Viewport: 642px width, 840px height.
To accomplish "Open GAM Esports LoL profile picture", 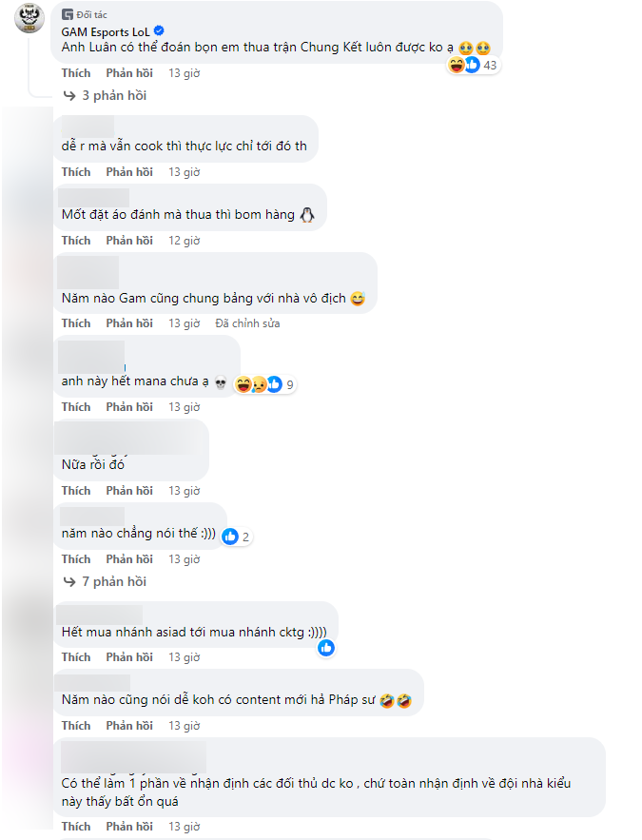I will 29,18.
